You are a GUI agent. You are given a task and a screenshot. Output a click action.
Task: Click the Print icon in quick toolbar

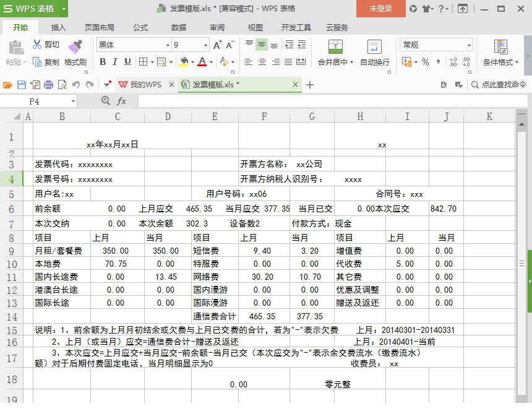(x=48, y=85)
